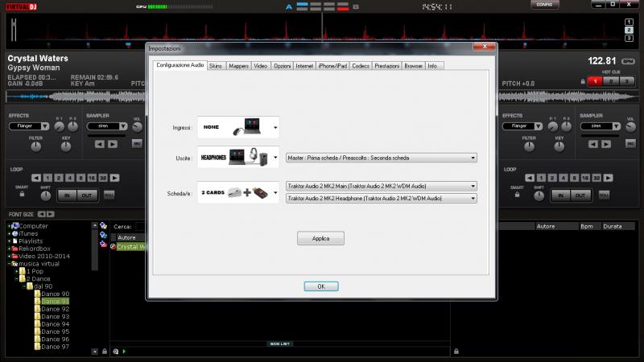Click the top icon in the browser side strip
This screenshot has width=644, height=362.
104,226
